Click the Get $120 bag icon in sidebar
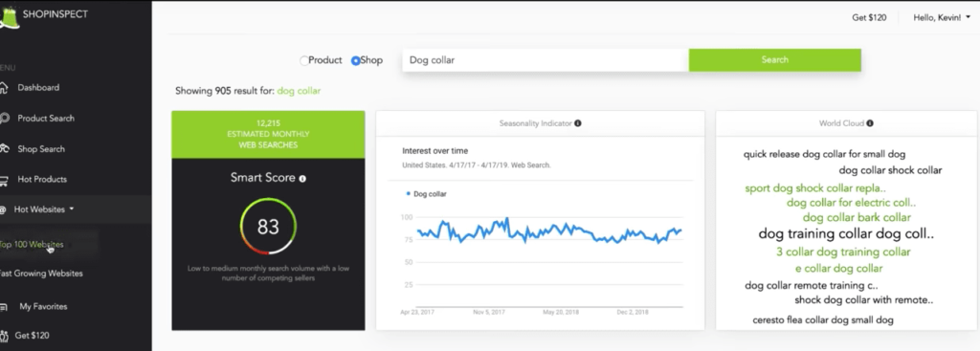Image resolution: width=980 pixels, height=351 pixels. tap(4, 336)
